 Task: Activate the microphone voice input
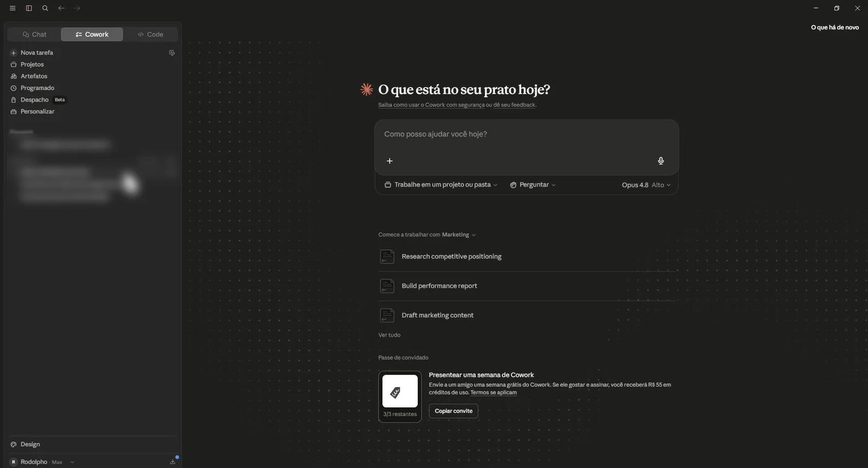tap(661, 161)
